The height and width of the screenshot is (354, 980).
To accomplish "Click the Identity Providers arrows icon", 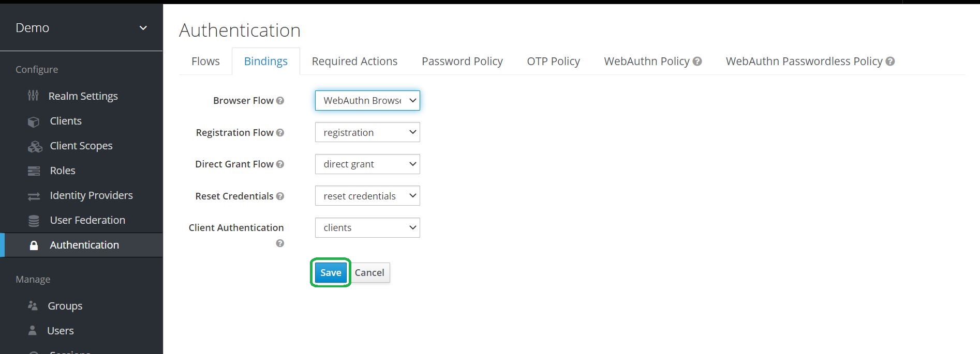I will [34, 196].
